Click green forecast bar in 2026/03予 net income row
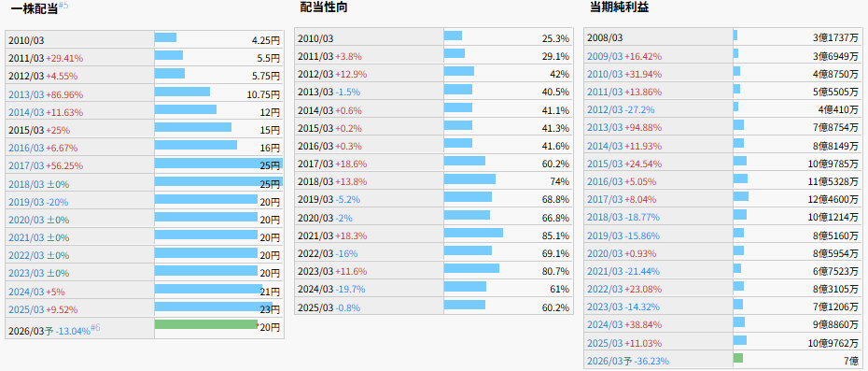Image resolution: width=868 pixels, height=371 pixels. [738, 358]
